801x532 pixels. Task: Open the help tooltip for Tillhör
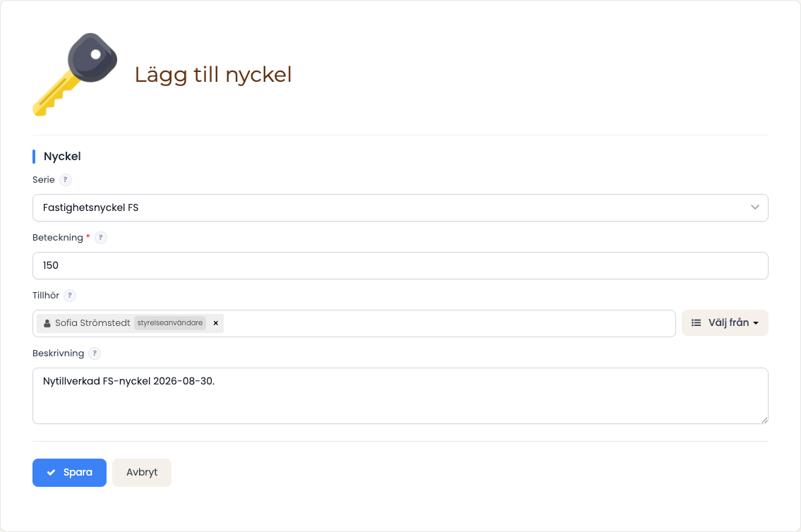coord(70,296)
